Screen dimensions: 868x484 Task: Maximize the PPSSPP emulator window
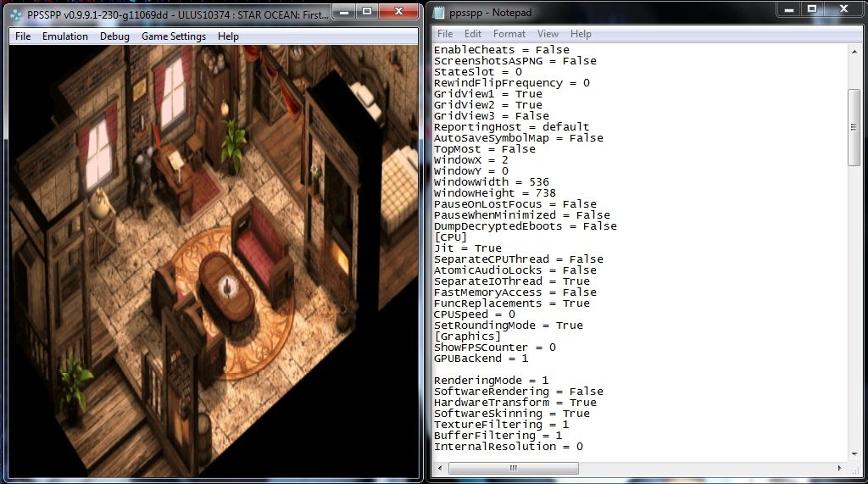click(x=367, y=11)
